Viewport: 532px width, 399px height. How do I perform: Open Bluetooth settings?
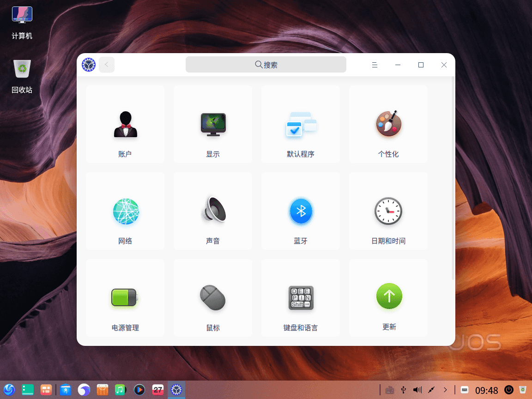point(300,211)
